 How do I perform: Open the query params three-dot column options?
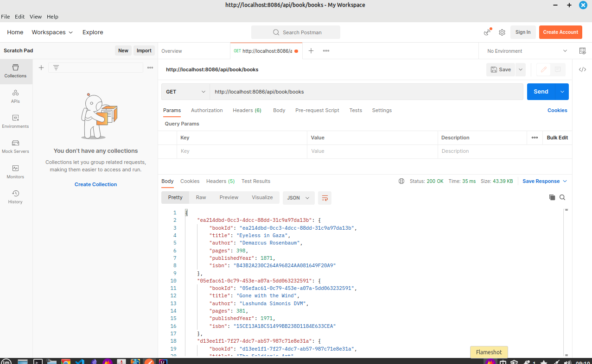click(x=535, y=138)
